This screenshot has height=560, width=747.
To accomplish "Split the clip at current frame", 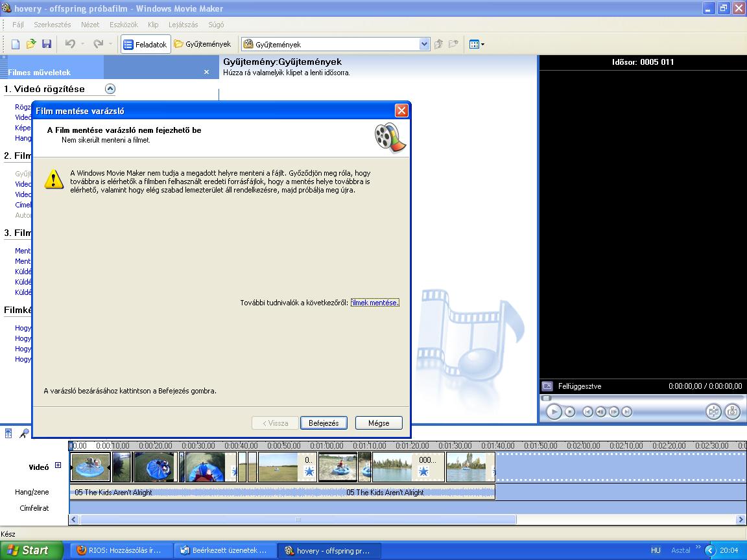I will (x=713, y=412).
